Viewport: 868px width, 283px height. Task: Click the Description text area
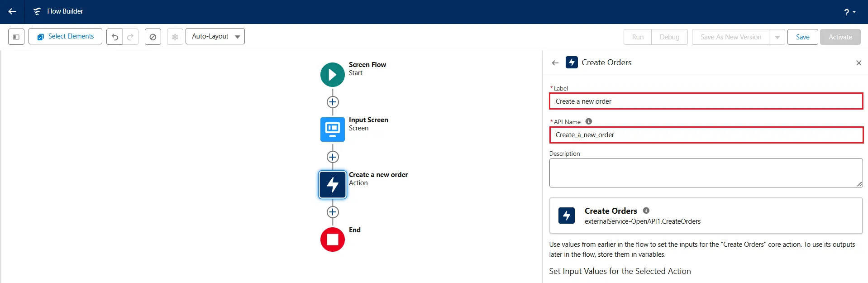click(x=706, y=173)
